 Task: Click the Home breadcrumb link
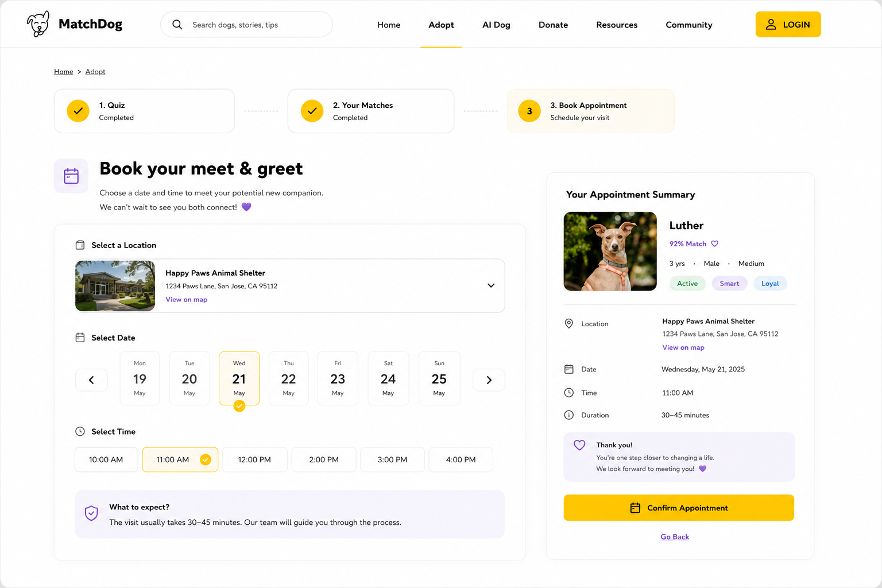[x=64, y=72]
